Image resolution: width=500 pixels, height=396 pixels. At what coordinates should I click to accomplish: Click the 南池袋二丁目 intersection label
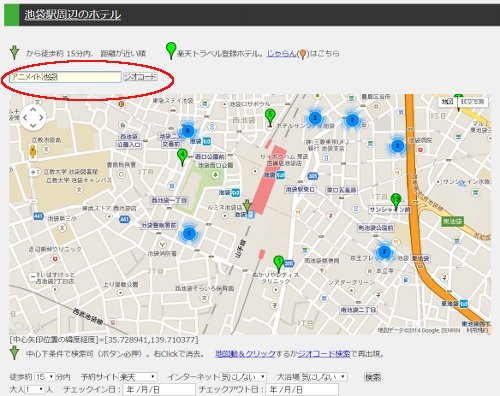(x=358, y=310)
